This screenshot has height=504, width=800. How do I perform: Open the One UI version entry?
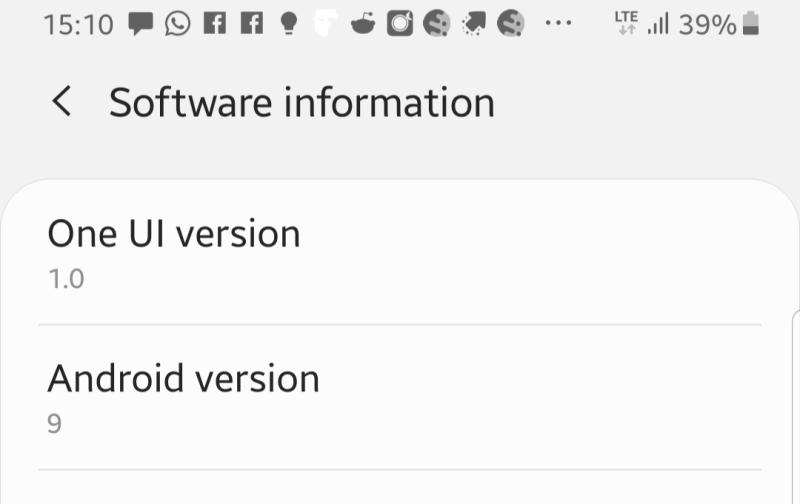point(400,253)
